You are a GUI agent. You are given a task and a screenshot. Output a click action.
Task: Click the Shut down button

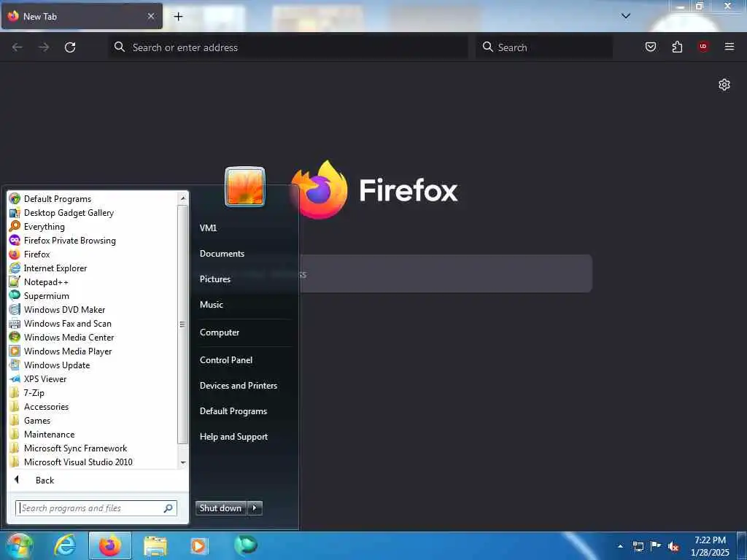[221, 508]
